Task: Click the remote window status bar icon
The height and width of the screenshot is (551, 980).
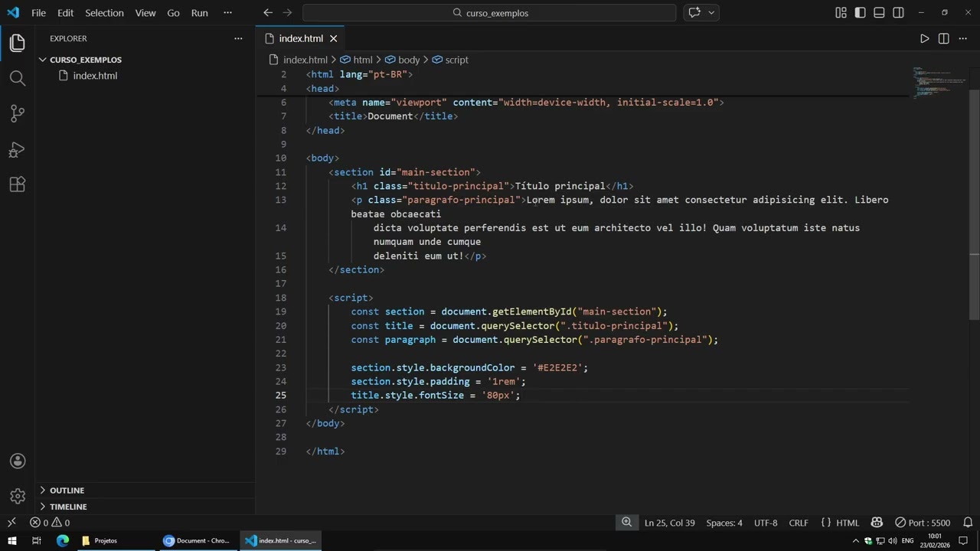Action: 11,523
